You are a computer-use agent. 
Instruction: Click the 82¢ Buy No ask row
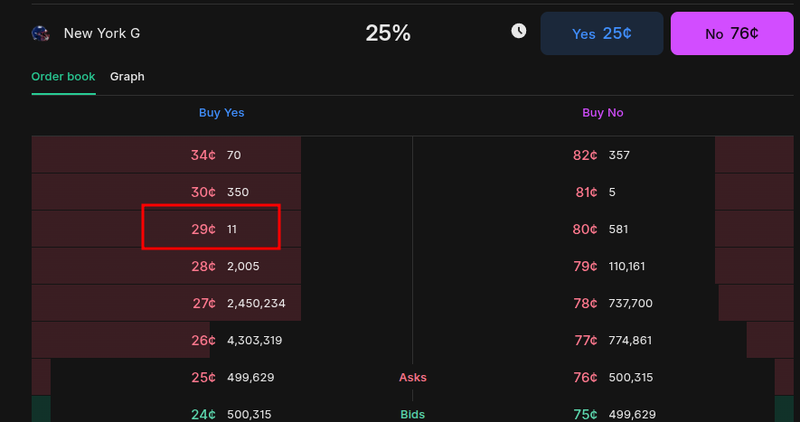tap(601, 155)
